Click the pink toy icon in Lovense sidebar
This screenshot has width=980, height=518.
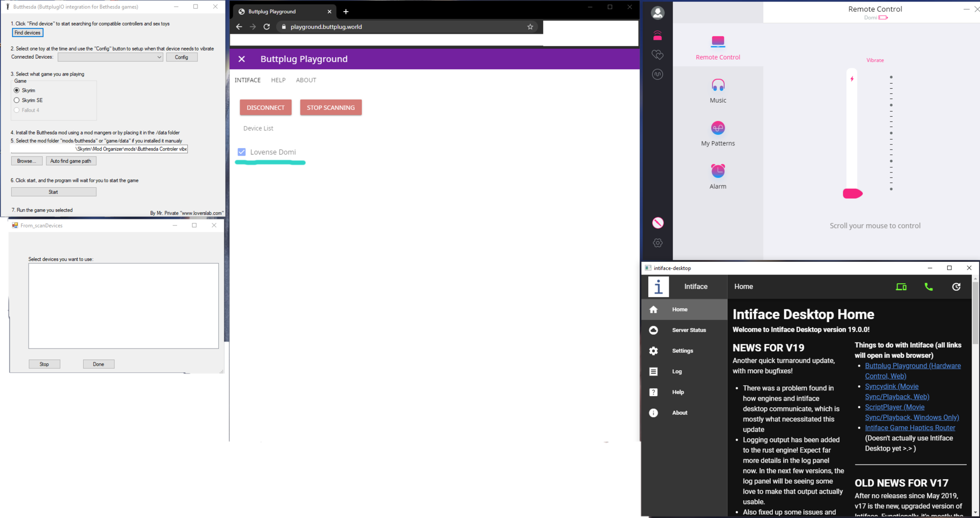[657, 35]
